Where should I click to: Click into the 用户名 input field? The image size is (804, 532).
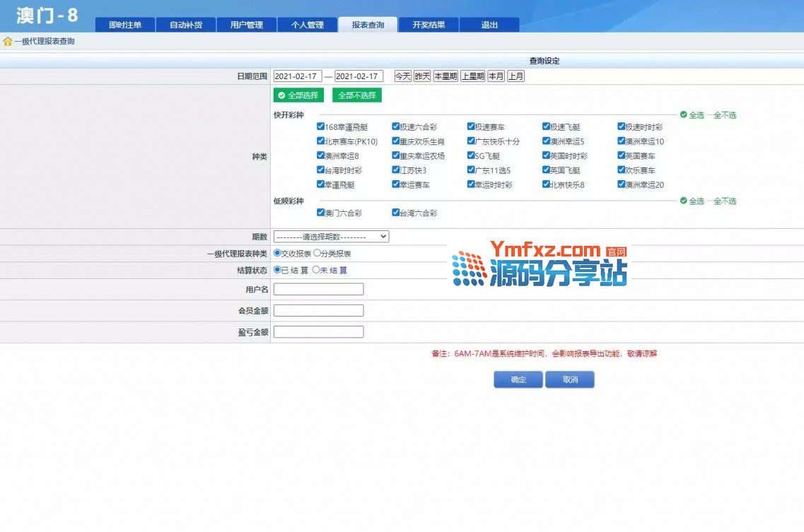click(318, 290)
